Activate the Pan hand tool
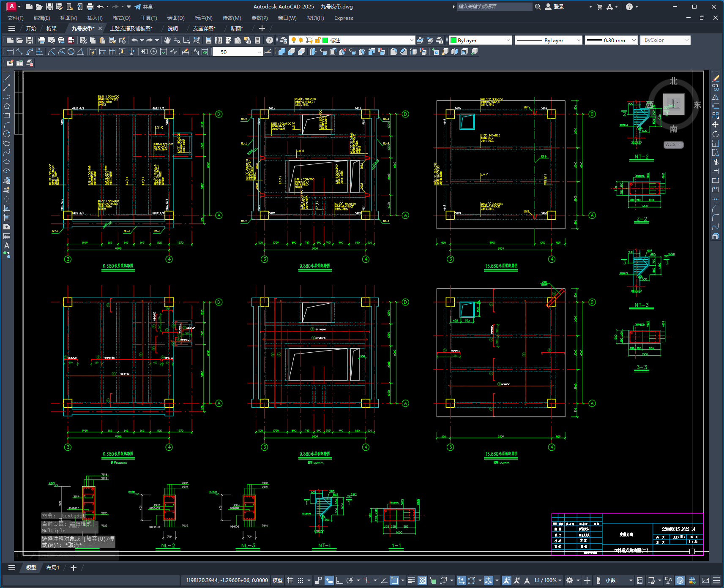 coord(167,40)
